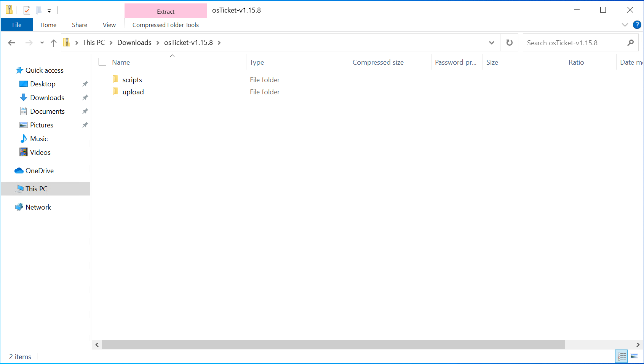This screenshot has height=364, width=644.
Task: Check the checkbox next to scripts
Action: (102, 79)
